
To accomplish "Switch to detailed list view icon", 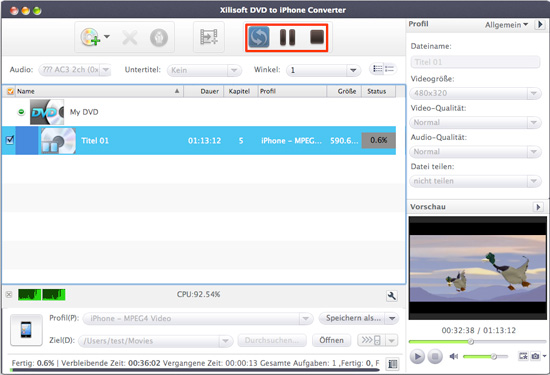I will click(x=377, y=69).
